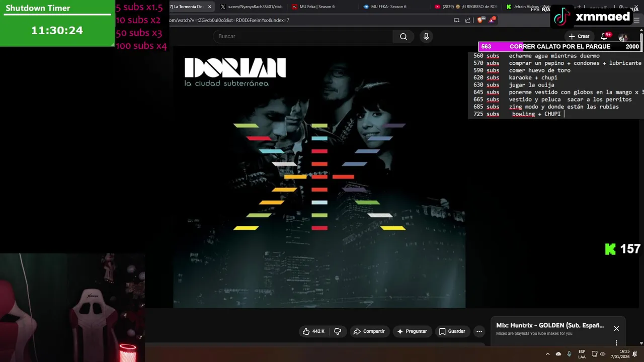
Task: Click the share page icon in address bar
Action: coord(468,20)
